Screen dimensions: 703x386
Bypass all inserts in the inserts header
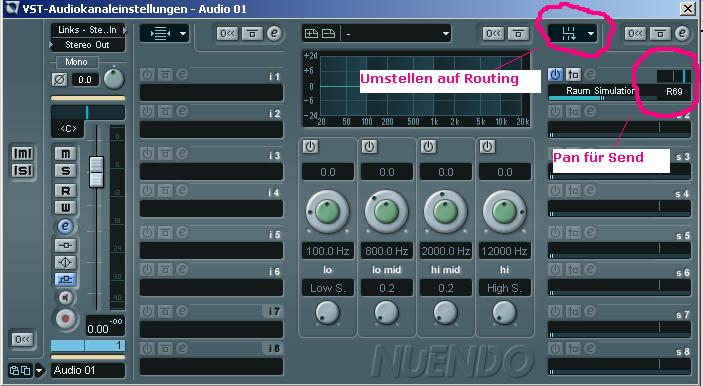point(252,34)
